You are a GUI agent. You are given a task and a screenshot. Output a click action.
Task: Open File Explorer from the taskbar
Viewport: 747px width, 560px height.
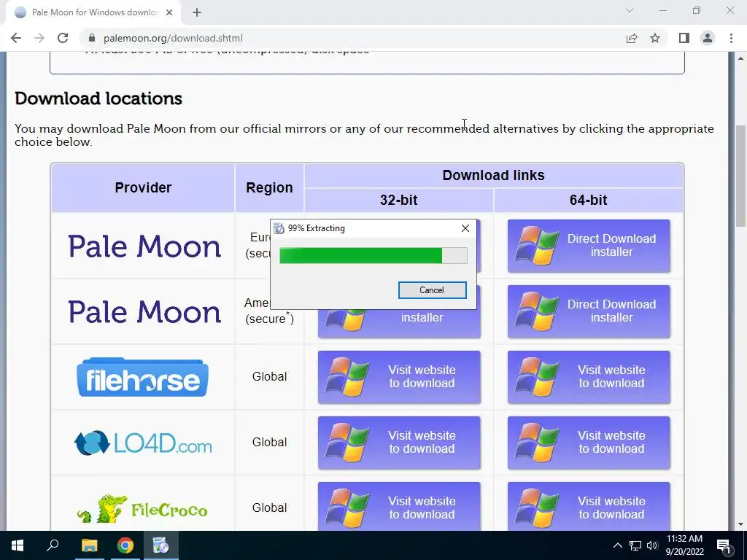pos(89,545)
